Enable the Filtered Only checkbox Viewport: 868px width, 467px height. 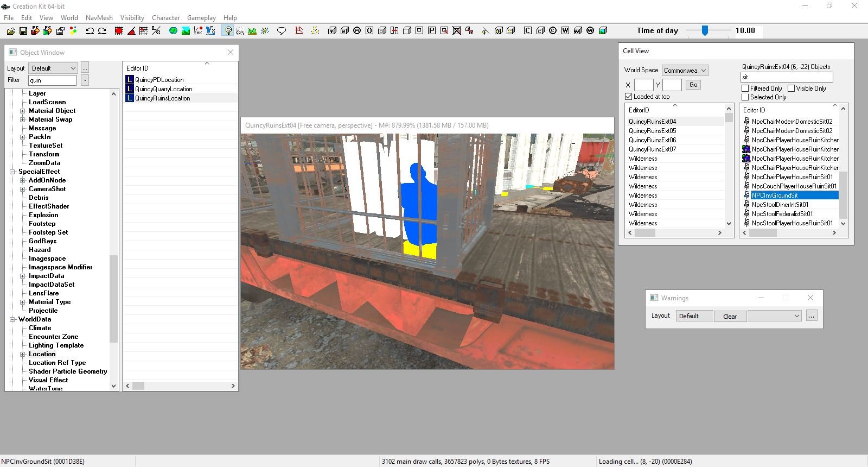pyautogui.click(x=745, y=89)
